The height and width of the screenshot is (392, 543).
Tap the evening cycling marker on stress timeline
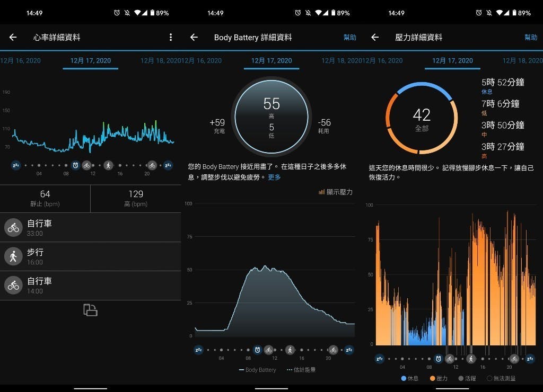(x=514, y=359)
